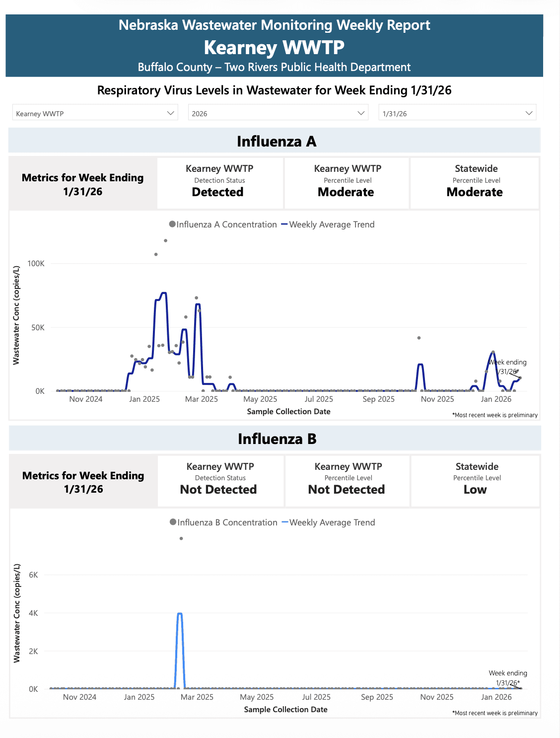
Task: Click the preliminary week footnote under Influenza A chart
Action: (x=494, y=415)
